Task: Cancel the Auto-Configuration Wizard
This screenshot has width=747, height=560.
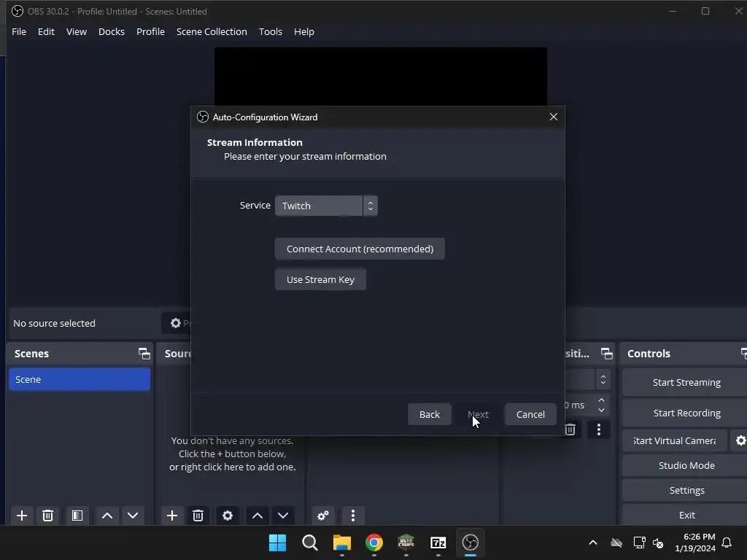Action: (530, 414)
